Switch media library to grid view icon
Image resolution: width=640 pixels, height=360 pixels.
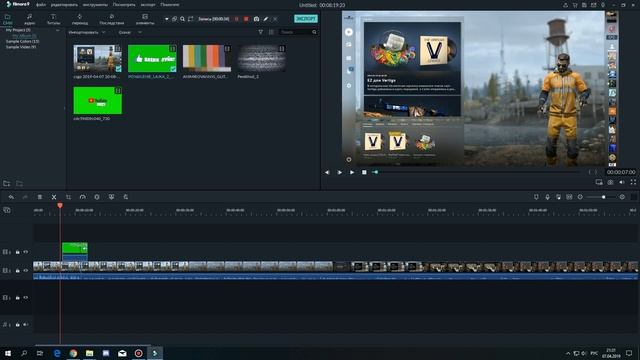pos(271,32)
